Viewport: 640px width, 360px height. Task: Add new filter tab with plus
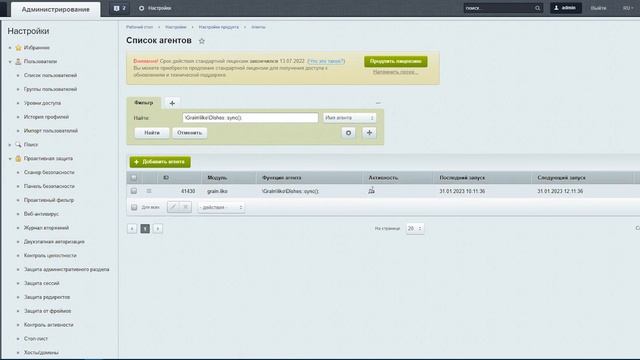point(172,103)
